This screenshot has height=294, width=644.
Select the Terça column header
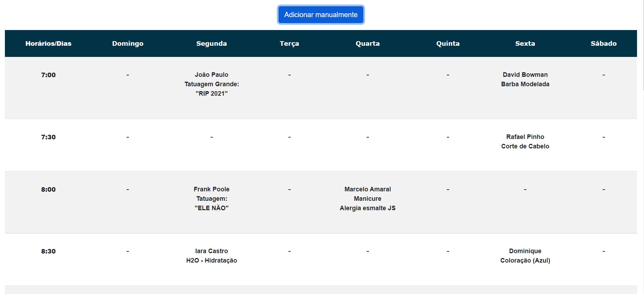(x=289, y=44)
